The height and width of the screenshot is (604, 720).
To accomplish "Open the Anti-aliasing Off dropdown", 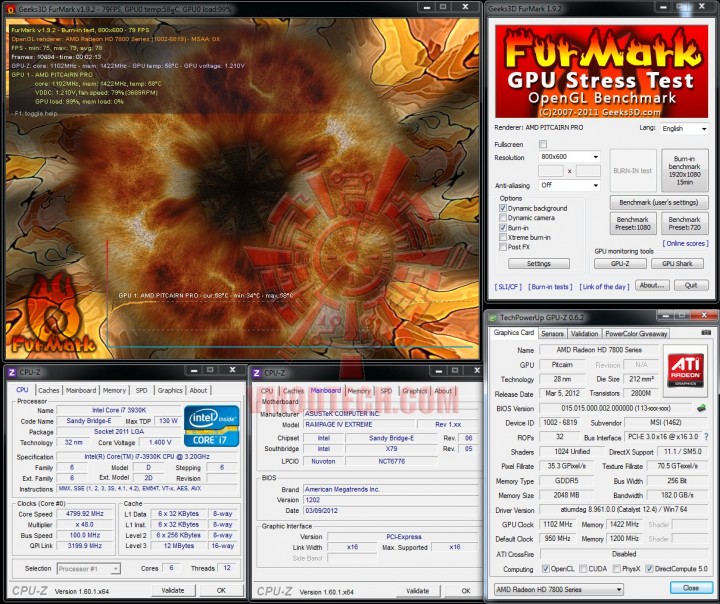I will pos(569,185).
